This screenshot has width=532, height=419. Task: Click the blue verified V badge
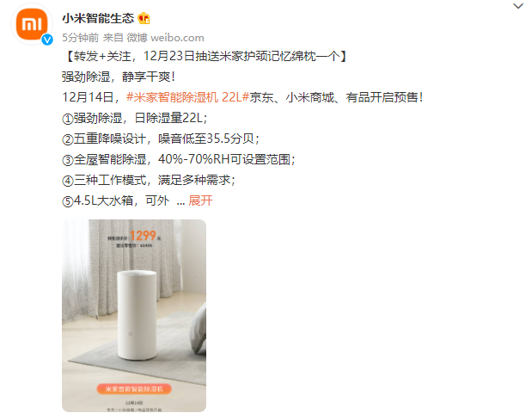click(x=47, y=40)
